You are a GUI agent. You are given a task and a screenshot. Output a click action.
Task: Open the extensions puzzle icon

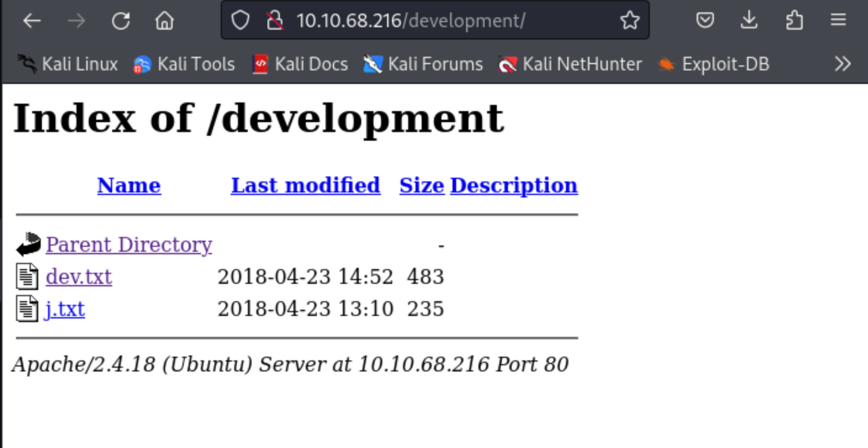pyautogui.click(x=794, y=21)
